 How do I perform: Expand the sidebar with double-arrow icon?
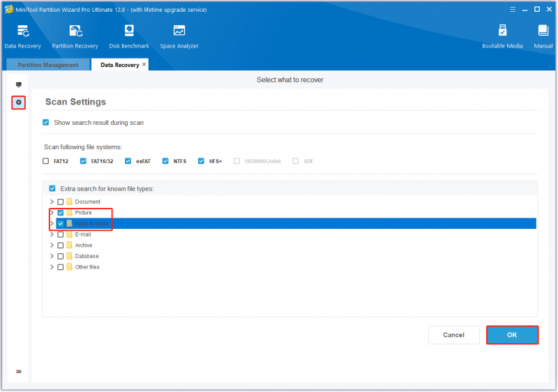pos(19,372)
